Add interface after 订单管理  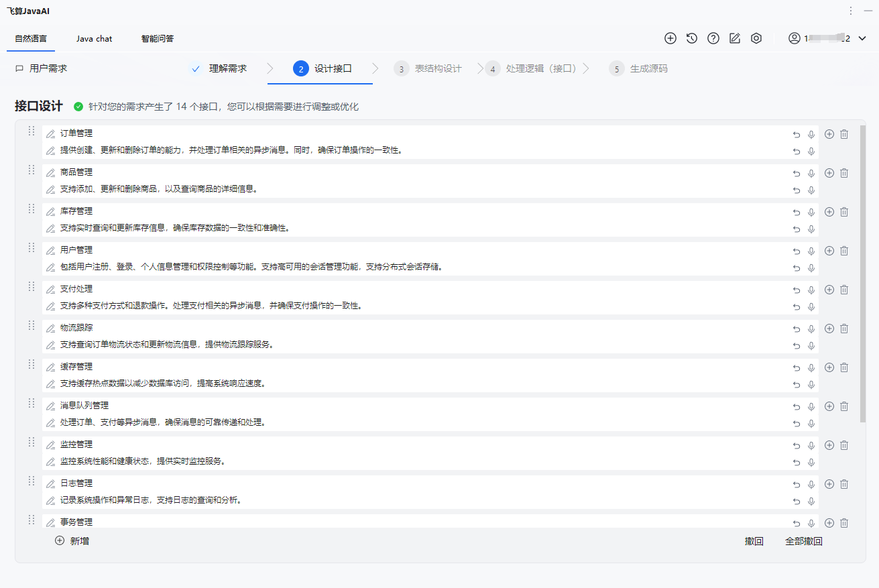point(829,134)
